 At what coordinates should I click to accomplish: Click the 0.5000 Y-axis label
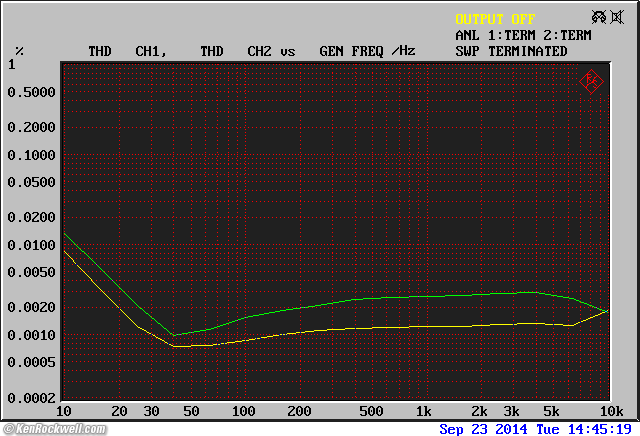(x=31, y=92)
